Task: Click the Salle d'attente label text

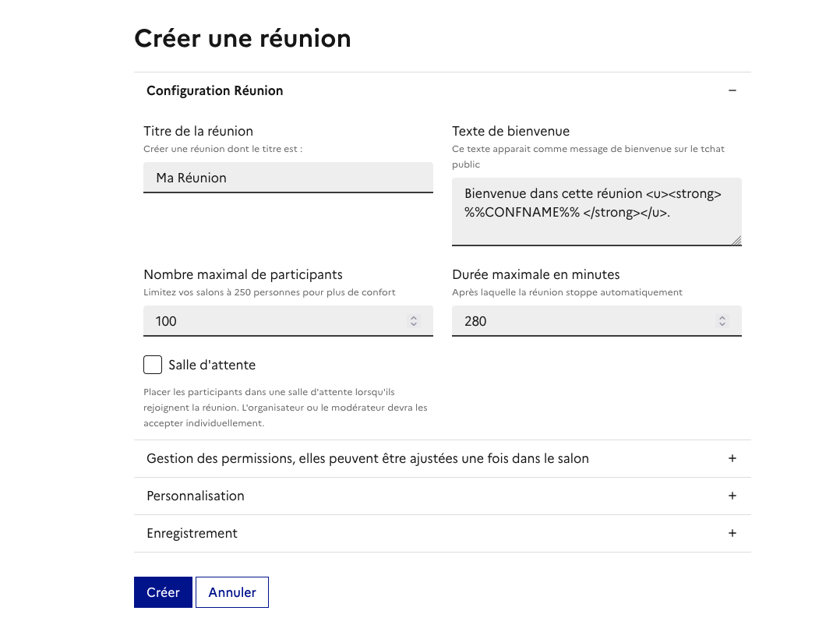Action: (x=212, y=365)
